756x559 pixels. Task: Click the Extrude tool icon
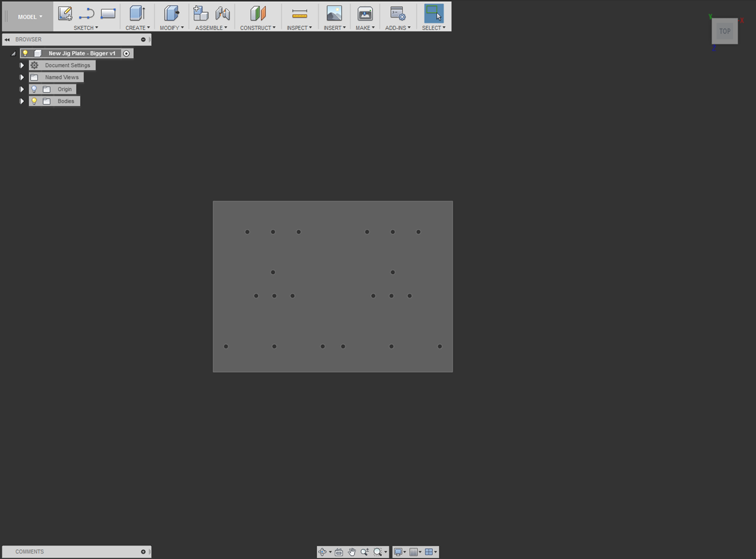pyautogui.click(x=137, y=13)
